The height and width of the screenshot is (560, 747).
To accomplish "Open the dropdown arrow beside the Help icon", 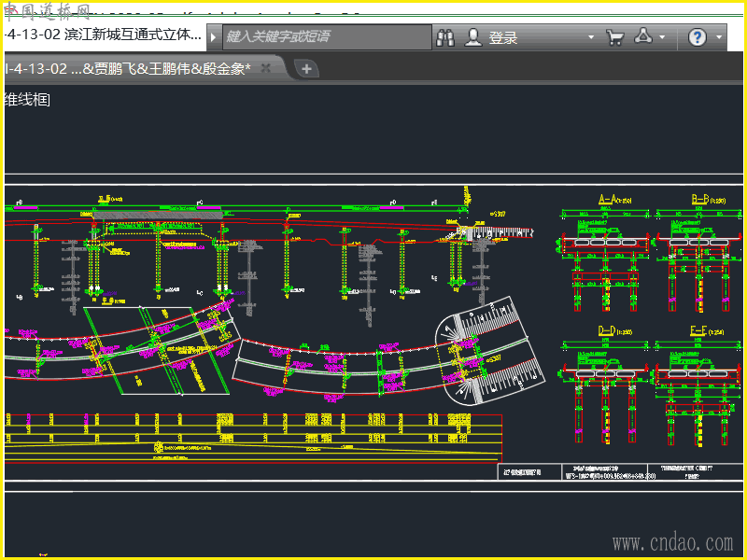I will tap(720, 38).
